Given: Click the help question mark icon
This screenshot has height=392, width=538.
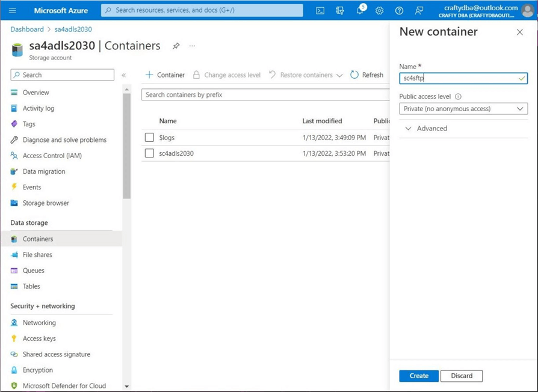Looking at the screenshot, I should click(399, 10).
